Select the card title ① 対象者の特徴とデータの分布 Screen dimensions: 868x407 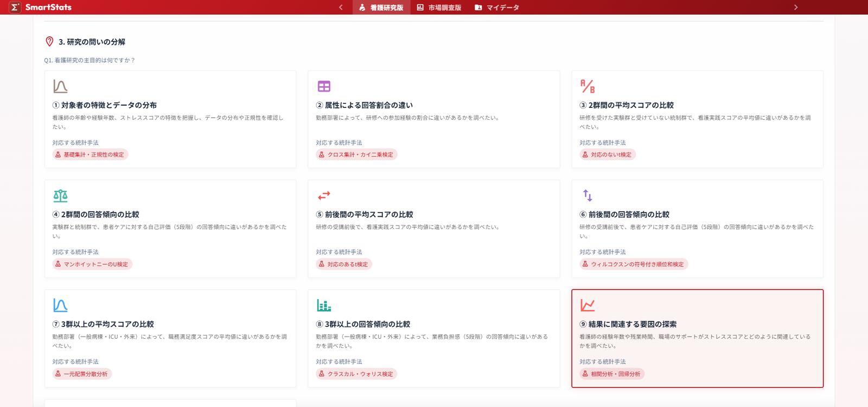(105, 105)
